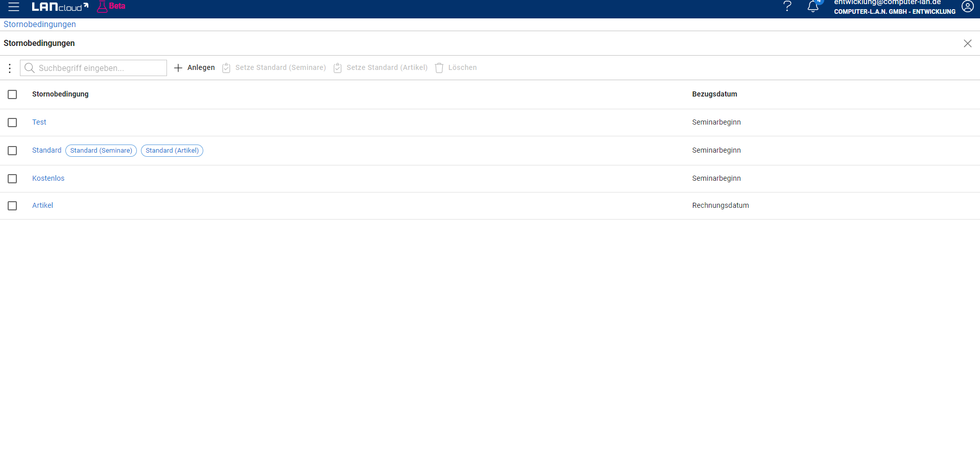Click the Standard (Artikel) badge
The height and width of the screenshot is (456, 980).
tap(172, 151)
